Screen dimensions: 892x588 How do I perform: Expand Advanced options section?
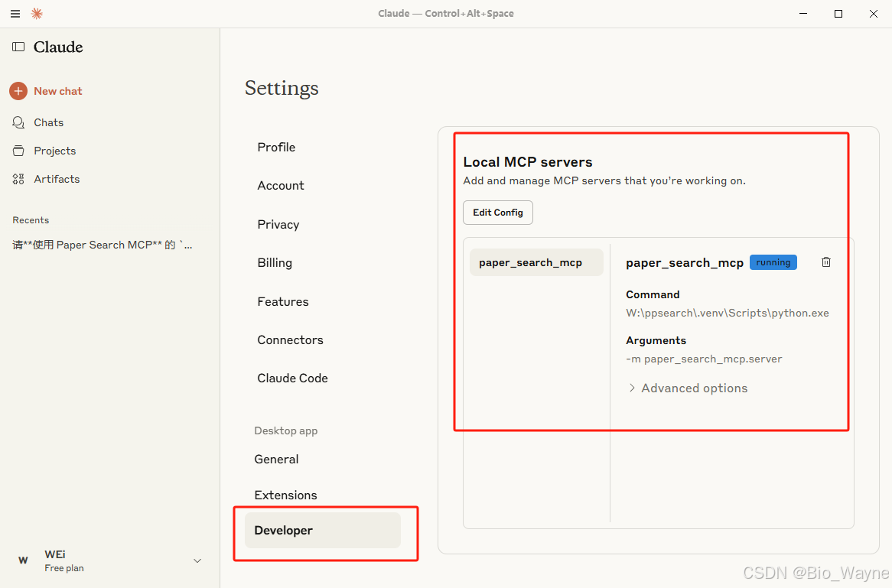pos(688,388)
